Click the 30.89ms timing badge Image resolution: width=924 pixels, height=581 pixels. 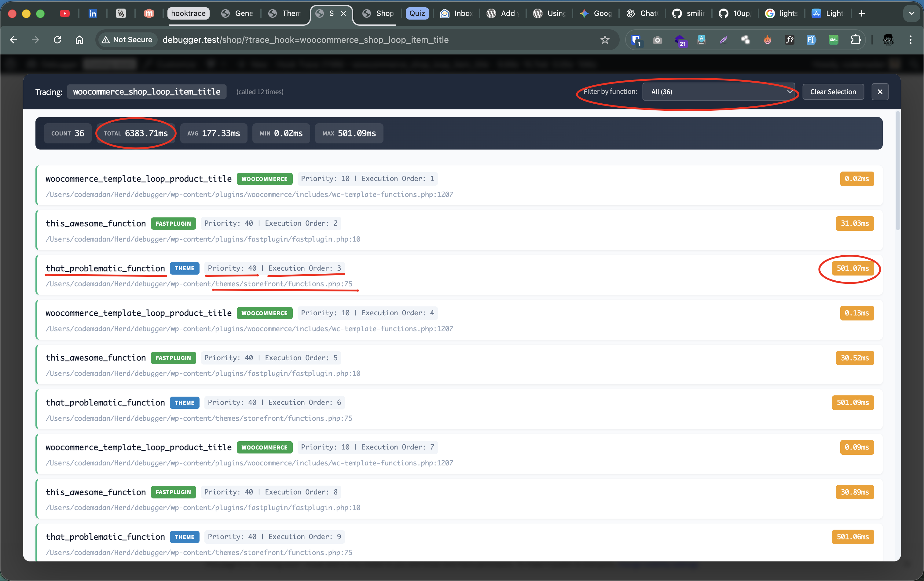[855, 492]
